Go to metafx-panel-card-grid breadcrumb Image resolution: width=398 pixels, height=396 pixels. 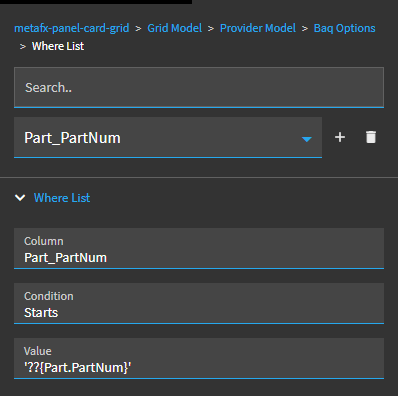(x=72, y=28)
